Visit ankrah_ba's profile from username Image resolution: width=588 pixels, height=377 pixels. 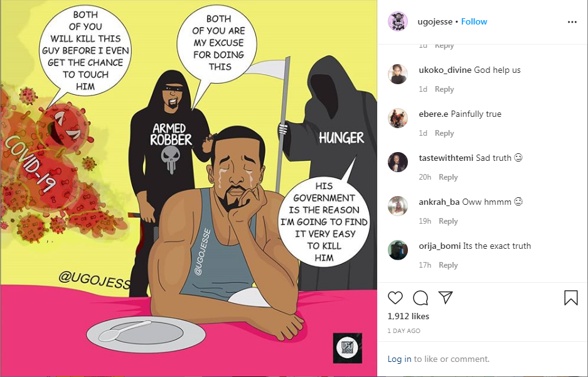(x=439, y=202)
